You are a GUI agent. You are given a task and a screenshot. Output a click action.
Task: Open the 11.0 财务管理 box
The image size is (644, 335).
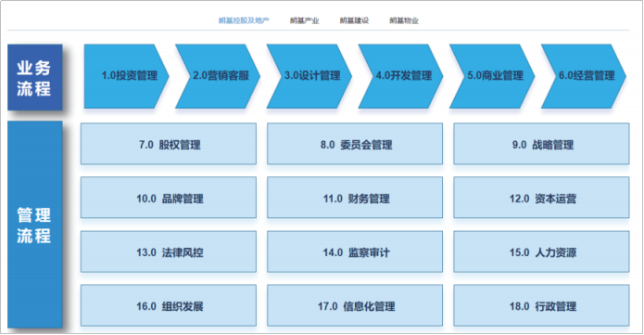(x=355, y=198)
